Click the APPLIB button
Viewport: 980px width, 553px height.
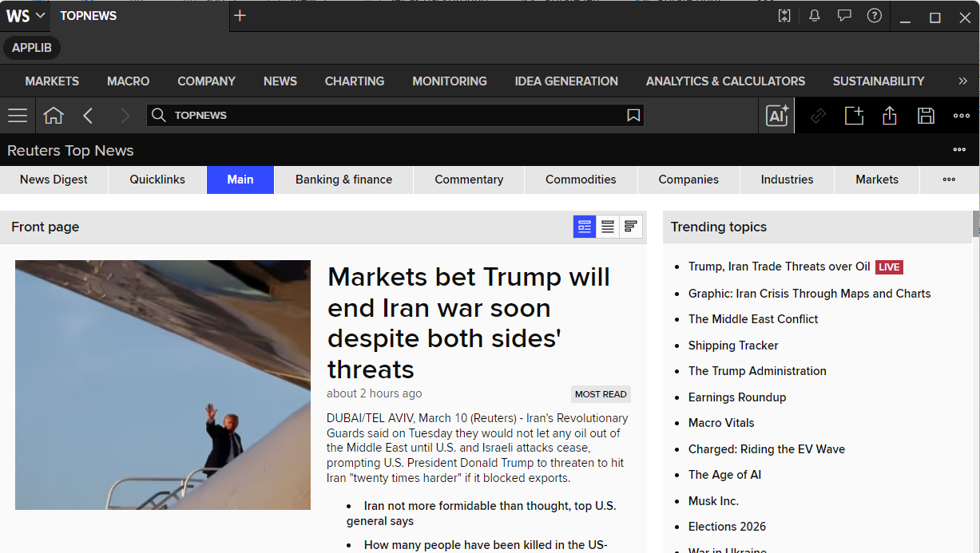click(x=32, y=48)
